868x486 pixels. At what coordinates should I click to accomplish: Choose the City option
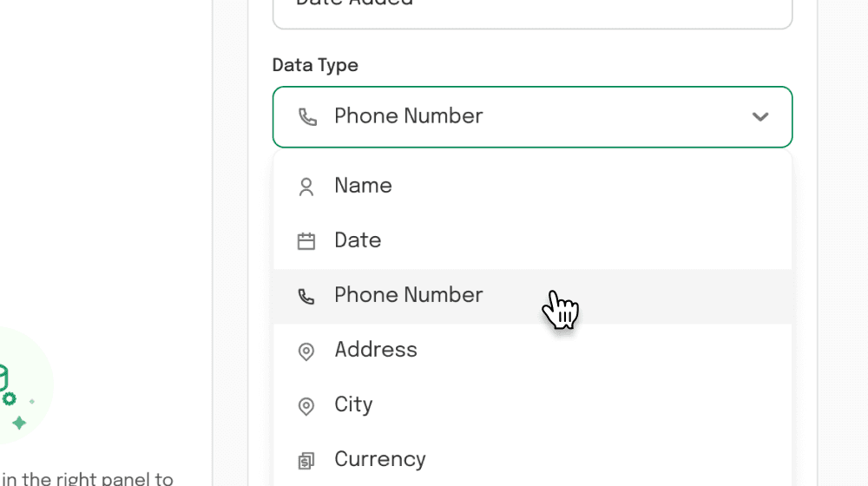point(533,405)
